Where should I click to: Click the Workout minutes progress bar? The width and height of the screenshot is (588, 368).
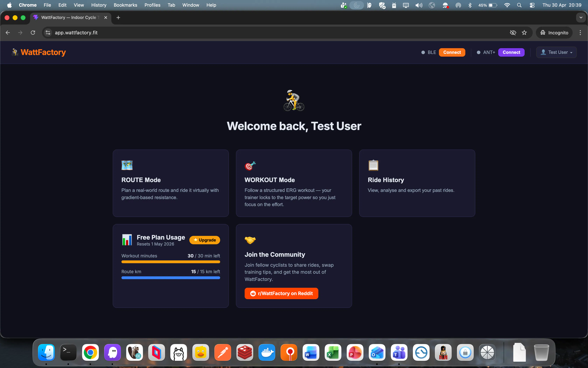tap(171, 262)
